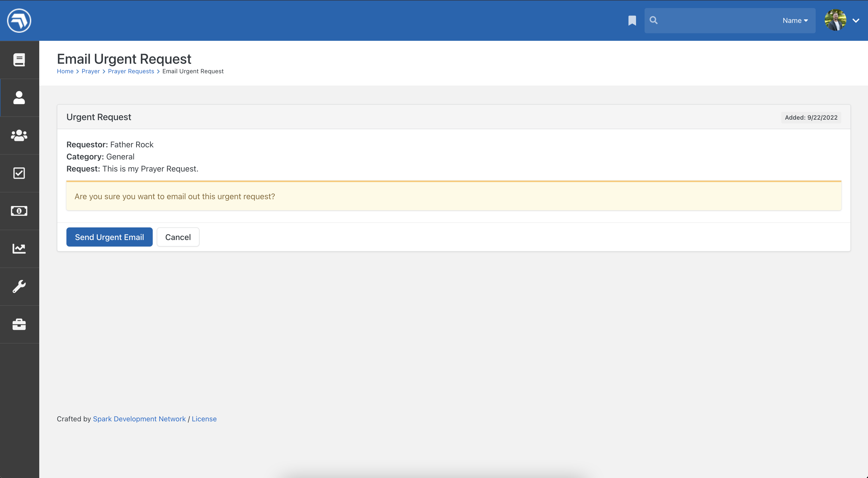
Task: Go to Prayer breadcrumb
Action: click(x=91, y=71)
